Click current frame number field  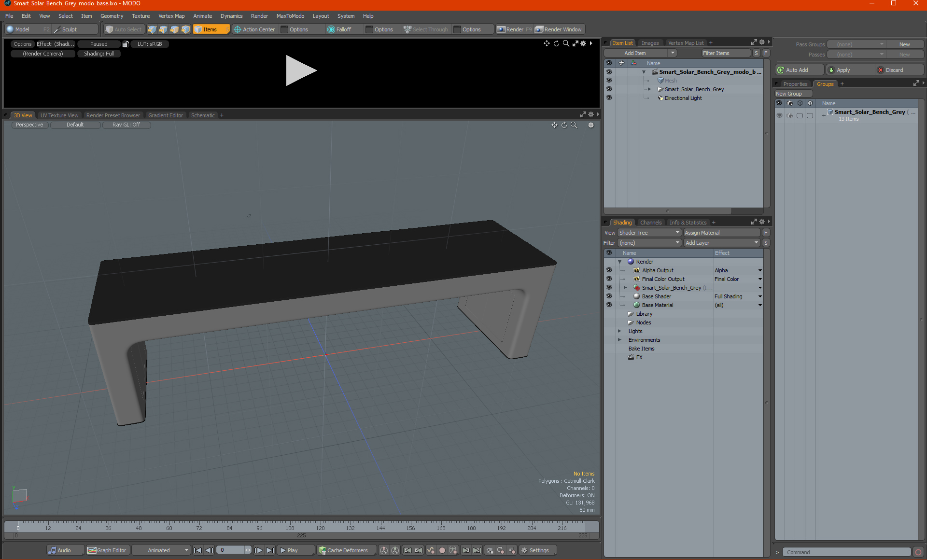[231, 550]
